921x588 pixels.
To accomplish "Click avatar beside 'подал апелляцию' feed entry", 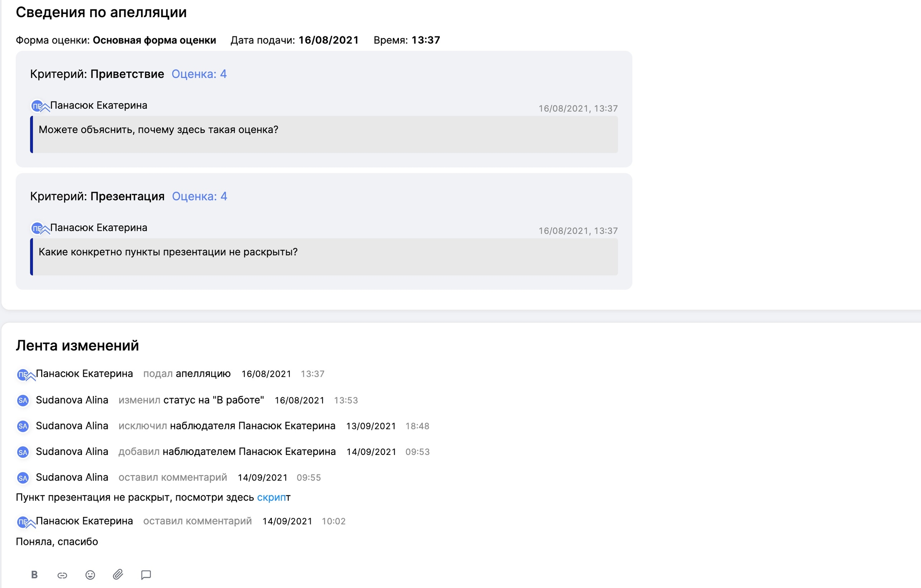I will (23, 374).
